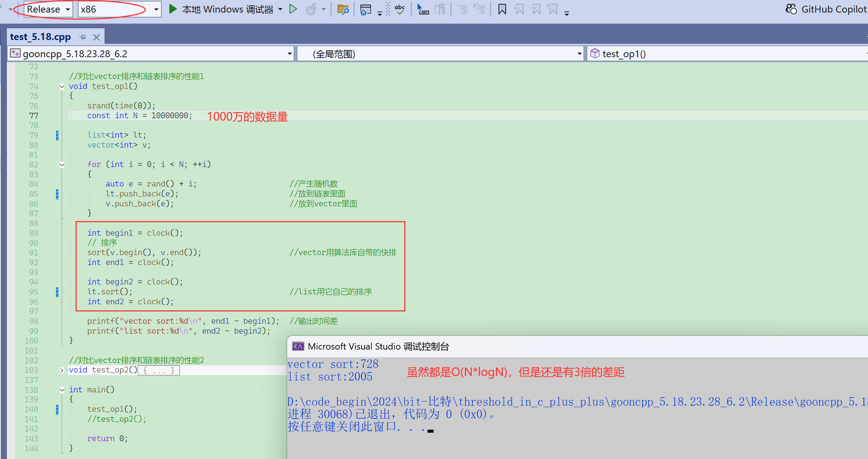Click the Hot Reload flame icon
This screenshot has height=459, width=868.
coord(311,9)
